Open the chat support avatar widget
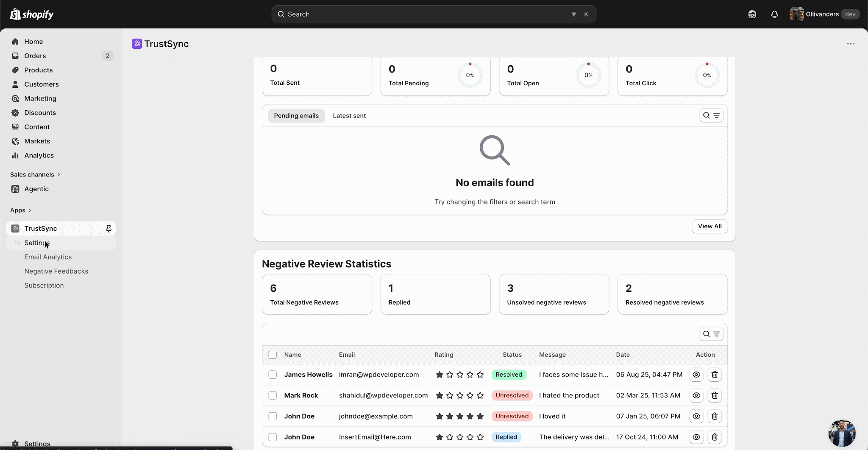Viewport: 868px width, 450px height. 842,433
